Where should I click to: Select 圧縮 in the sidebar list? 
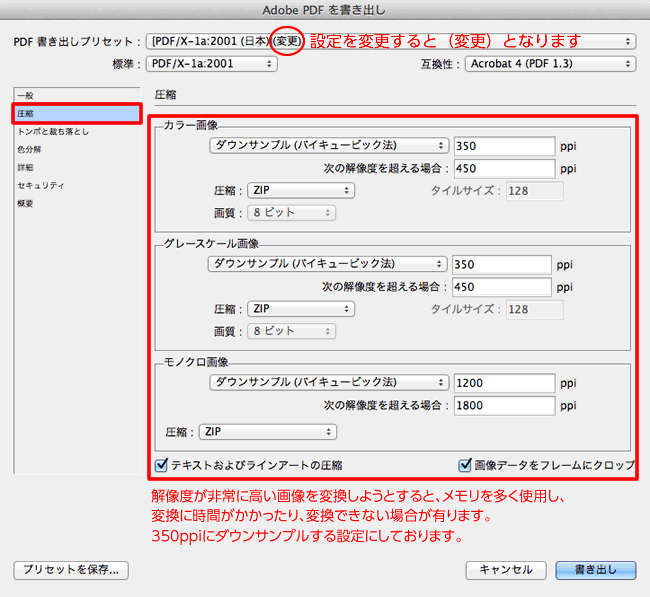coord(77,114)
